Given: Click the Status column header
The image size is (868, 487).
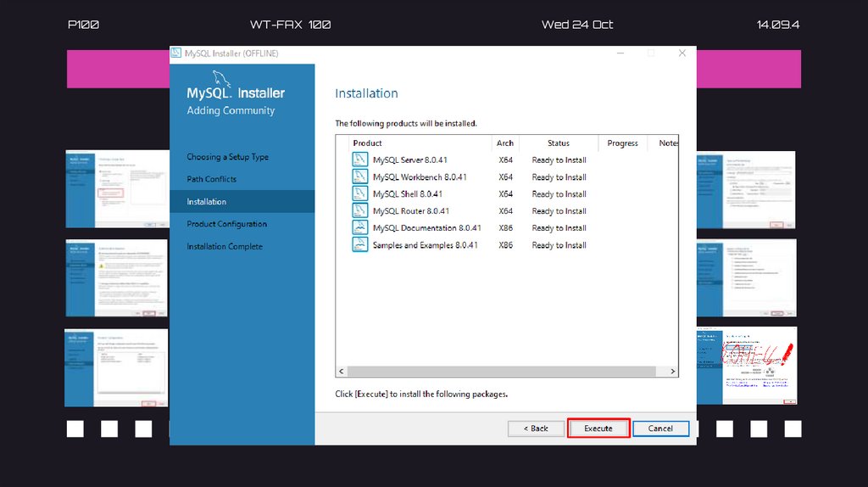Looking at the screenshot, I should coord(559,143).
